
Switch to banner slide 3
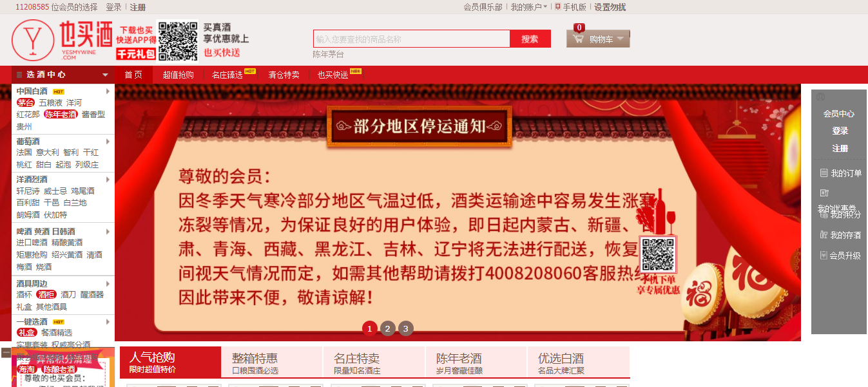[405, 328]
